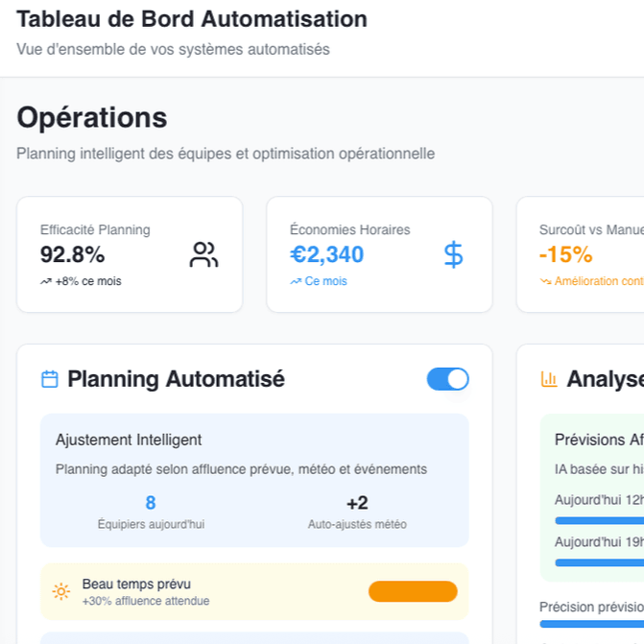The height and width of the screenshot is (644, 644).
Task: Click the dollar sign icon in Économies Horaires
Action: click(453, 255)
